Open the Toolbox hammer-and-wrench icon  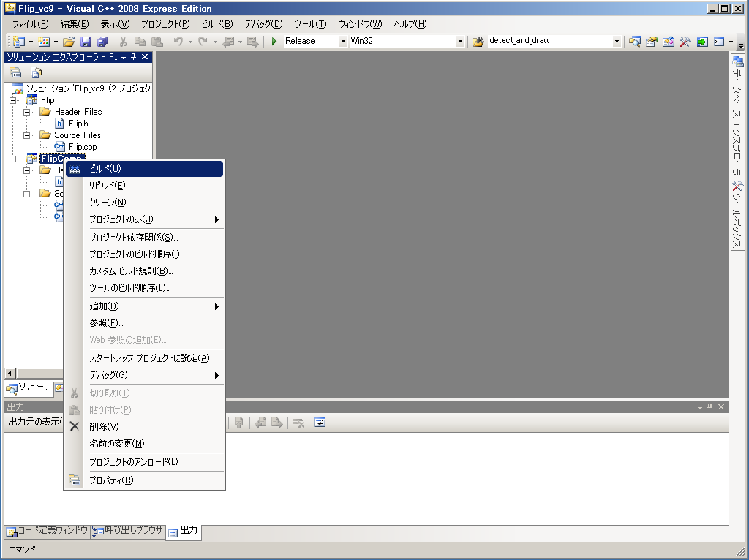[x=685, y=42]
